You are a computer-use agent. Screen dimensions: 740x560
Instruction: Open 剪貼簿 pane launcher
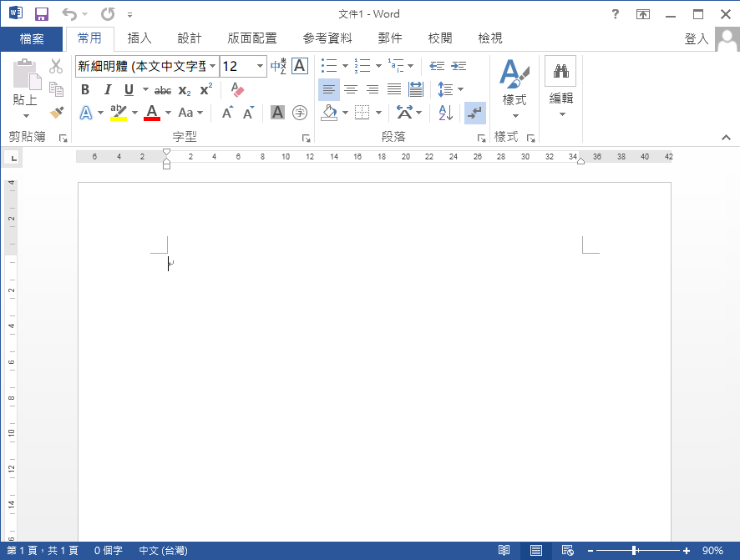[x=63, y=138]
